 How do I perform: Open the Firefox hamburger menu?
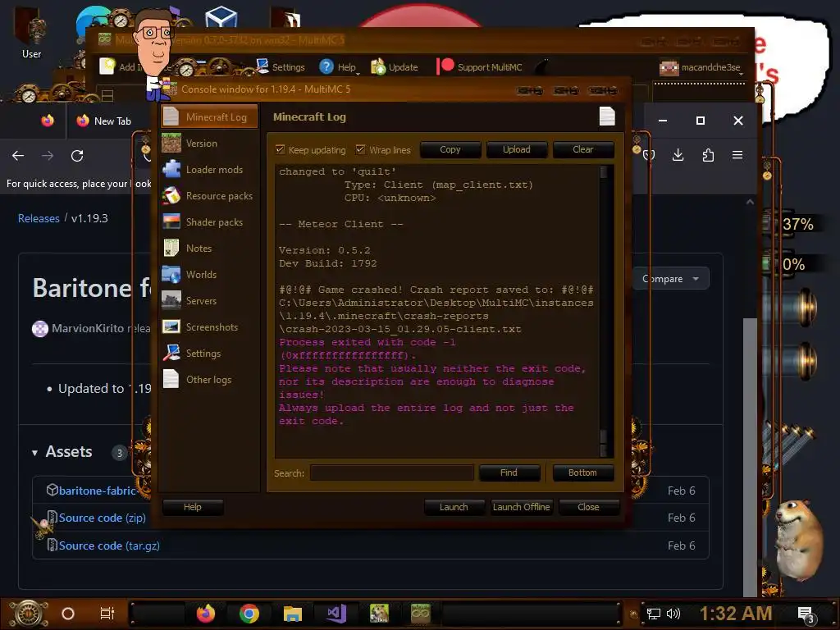pos(737,155)
